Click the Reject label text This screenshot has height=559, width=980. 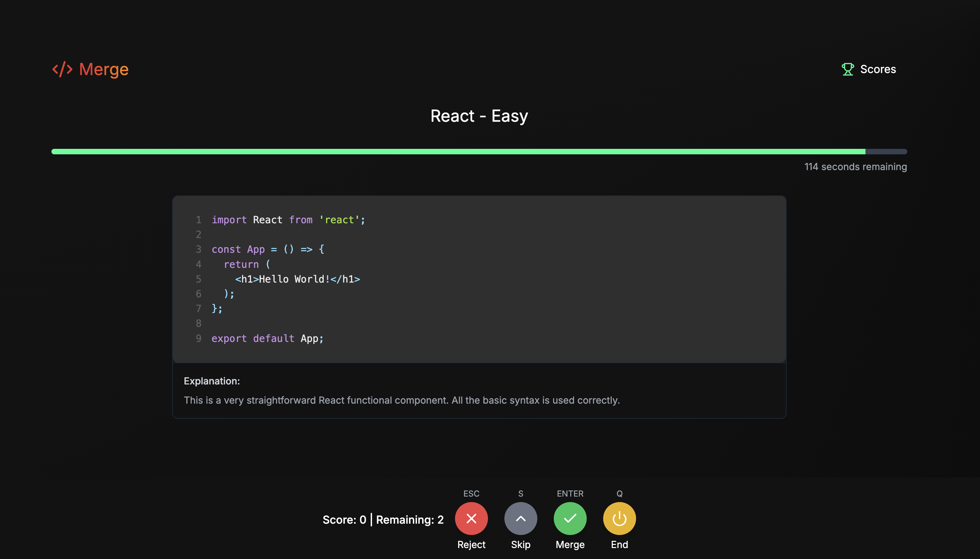(471, 544)
